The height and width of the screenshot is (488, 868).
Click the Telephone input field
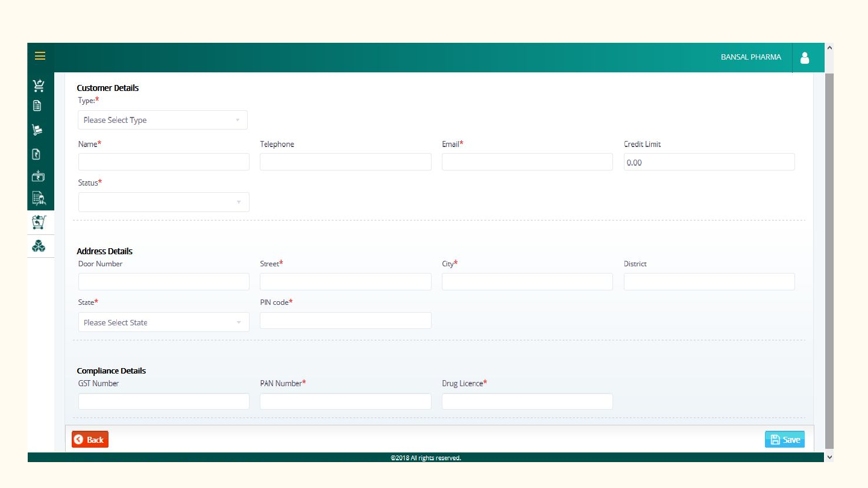pos(345,161)
